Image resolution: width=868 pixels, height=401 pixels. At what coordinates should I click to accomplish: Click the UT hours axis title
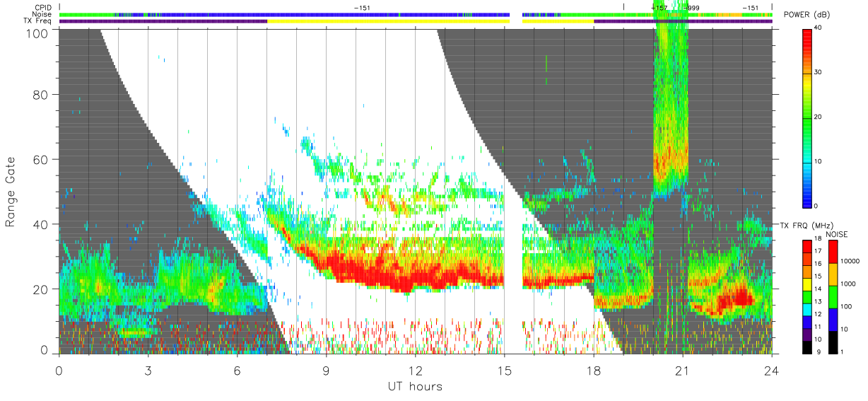click(415, 386)
